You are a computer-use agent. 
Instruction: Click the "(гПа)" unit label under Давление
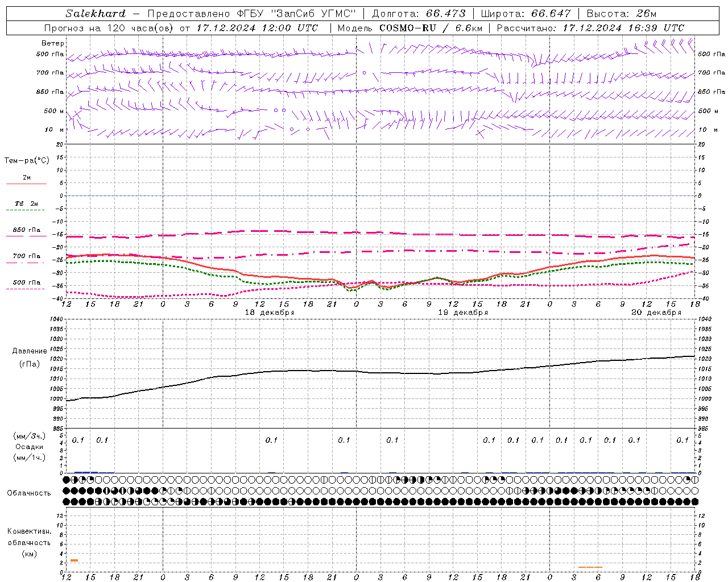pyautogui.click(x=30, y=364)
